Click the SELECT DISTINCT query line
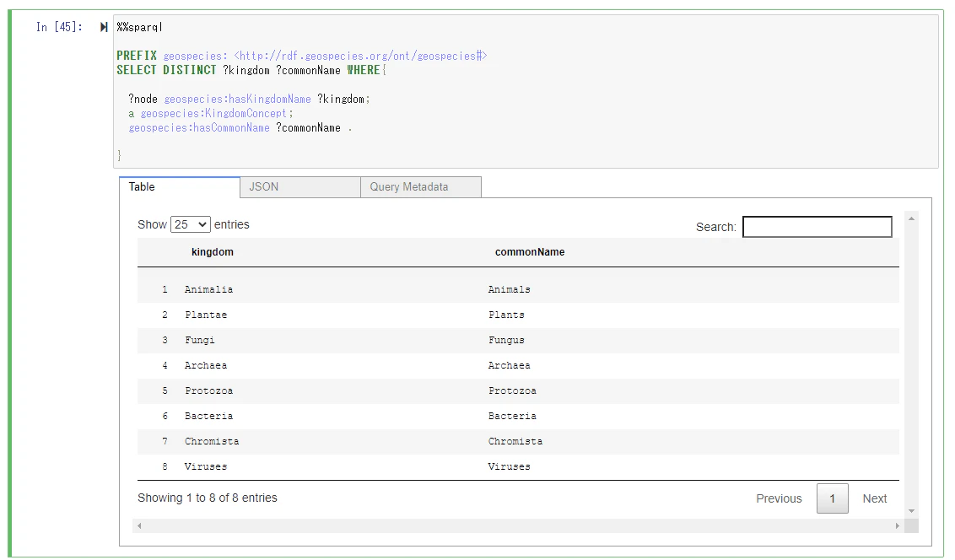This screenshot has height=560, width=955. (x=251, y=70)
